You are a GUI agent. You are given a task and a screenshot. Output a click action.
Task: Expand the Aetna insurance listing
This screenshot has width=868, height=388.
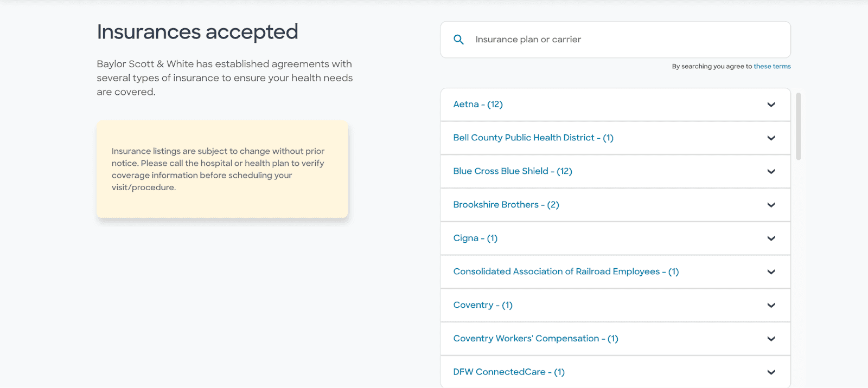pyautogui.click(x=771, y=105)
